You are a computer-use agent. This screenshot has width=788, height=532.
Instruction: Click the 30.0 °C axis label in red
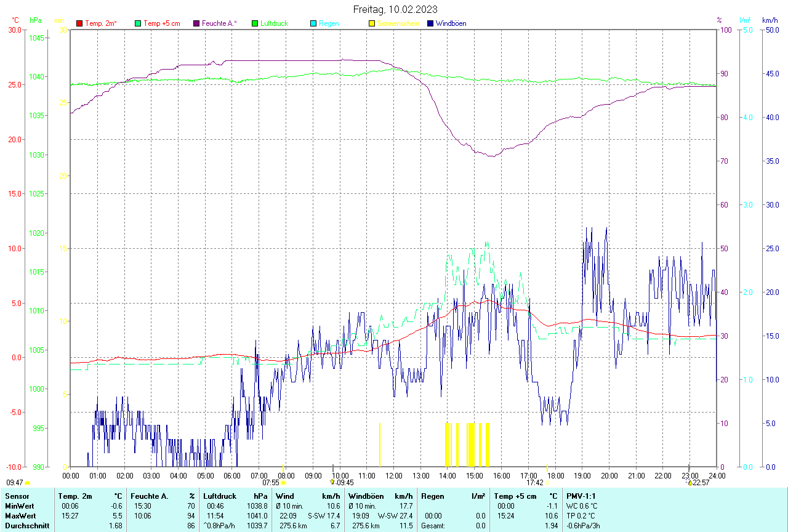pyautogui.click(x=15, y=30)
